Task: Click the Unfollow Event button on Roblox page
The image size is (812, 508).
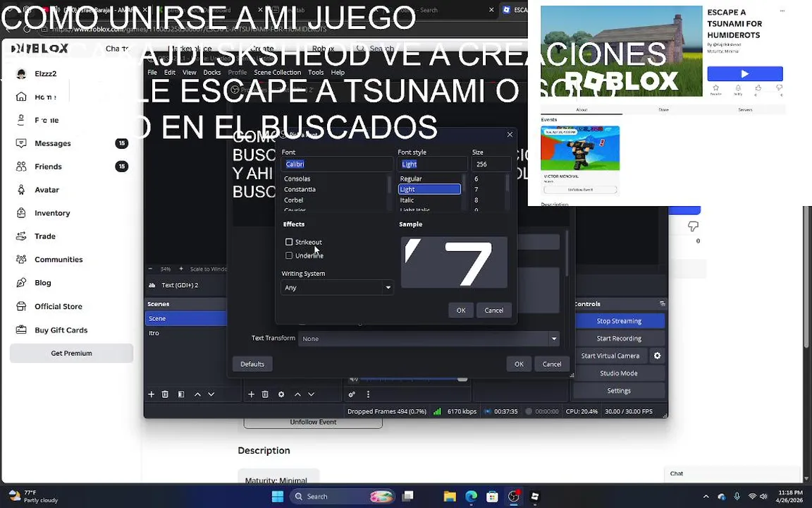Action: click(313, 422)
